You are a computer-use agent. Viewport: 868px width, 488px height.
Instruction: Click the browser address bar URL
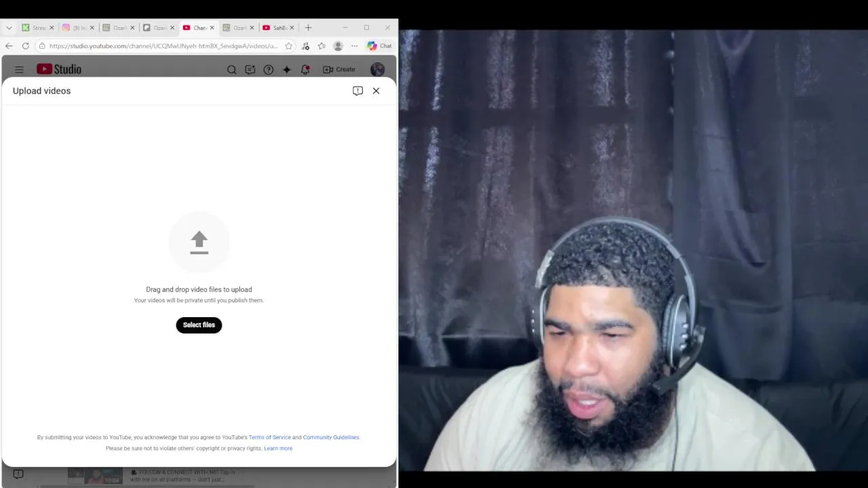(x=163, y=46)
